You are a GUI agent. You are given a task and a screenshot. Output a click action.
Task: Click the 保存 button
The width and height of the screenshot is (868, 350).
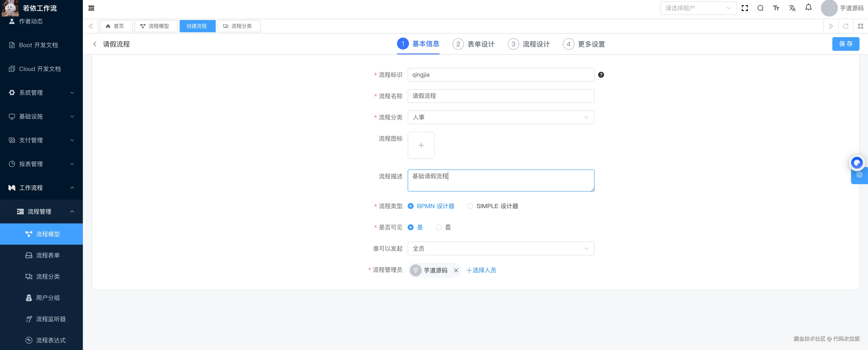coord(845,44)
